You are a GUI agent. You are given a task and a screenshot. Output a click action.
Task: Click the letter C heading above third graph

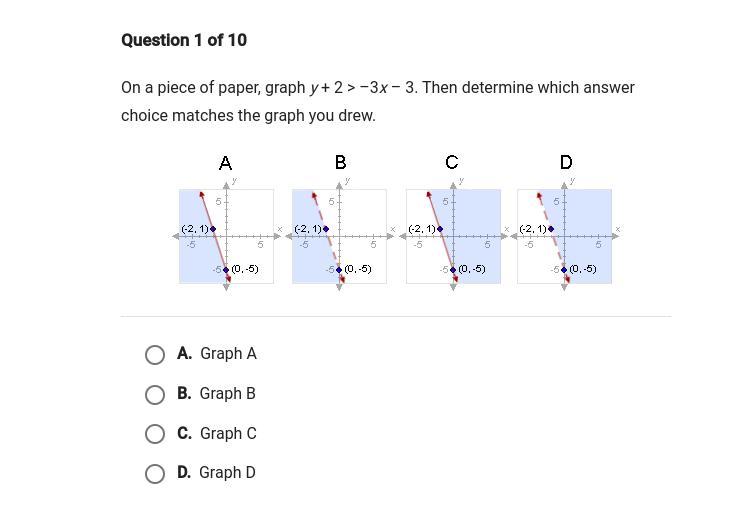452,162
